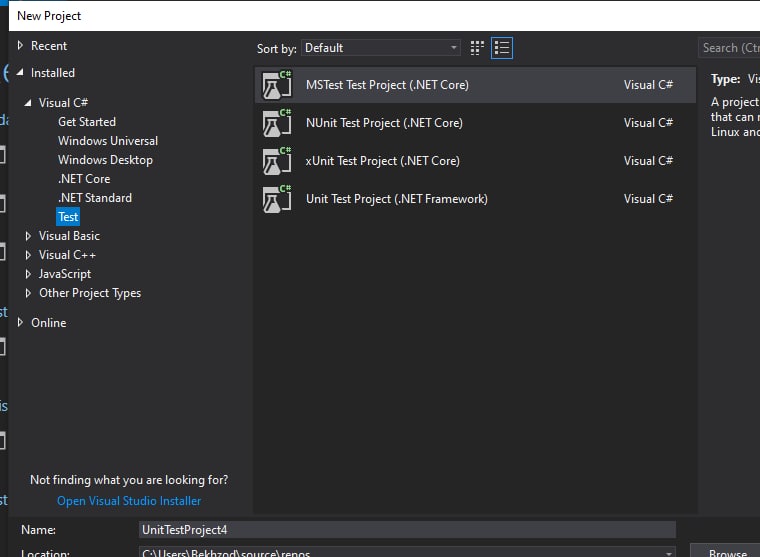
Task: Open the Location path dropdown arrow
Action: (x=668, y=553)
